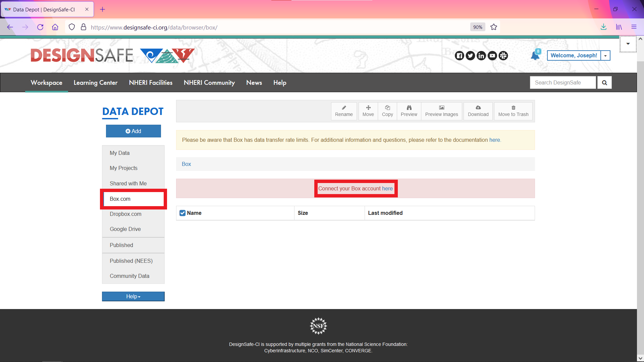
Task: Click the Move to Trash button
Action: tap(513, 111)
